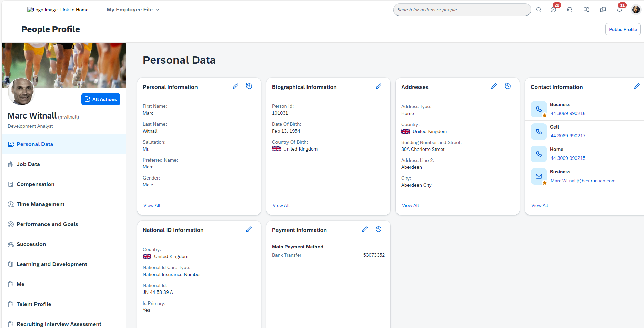Call Cell number 44 3069 990217
This screenshot has height=328, width=644.
[x=568, y=136]
